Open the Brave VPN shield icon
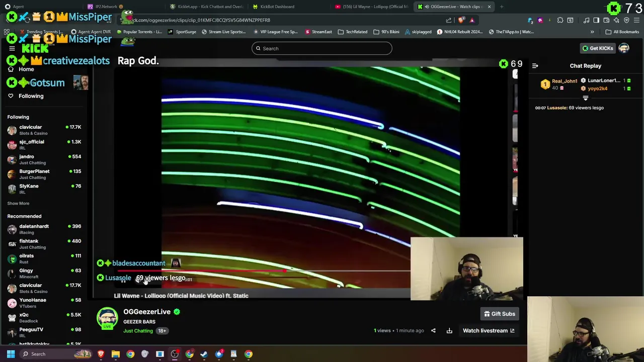The height and width of the screenshot is (362, 644). pyautogui.click(x=626, y=20)
